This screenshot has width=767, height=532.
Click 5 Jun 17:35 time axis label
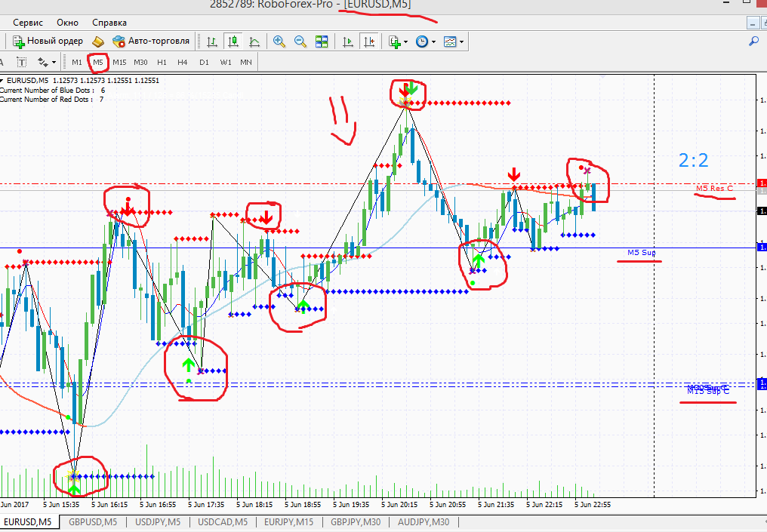[x=206, y=505]
